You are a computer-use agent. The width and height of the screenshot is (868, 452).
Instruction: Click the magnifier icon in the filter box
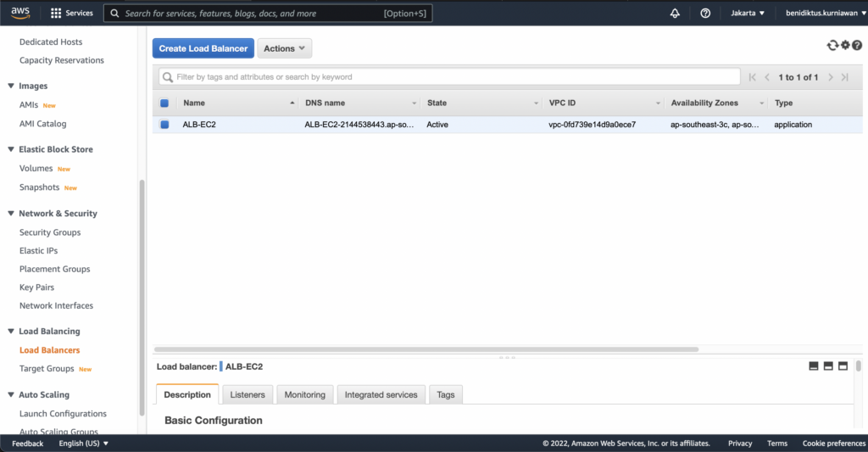tap(168, 77)
